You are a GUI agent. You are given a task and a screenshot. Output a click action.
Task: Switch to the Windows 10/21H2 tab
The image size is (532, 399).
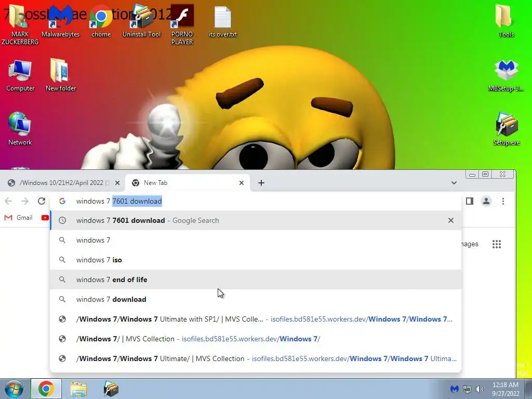63,183
